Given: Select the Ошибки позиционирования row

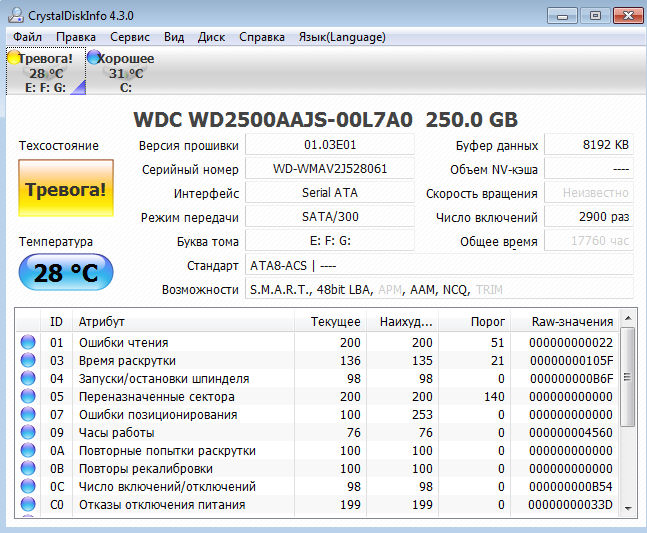Looking at the screenshot, I should click(x=317, y=415).
